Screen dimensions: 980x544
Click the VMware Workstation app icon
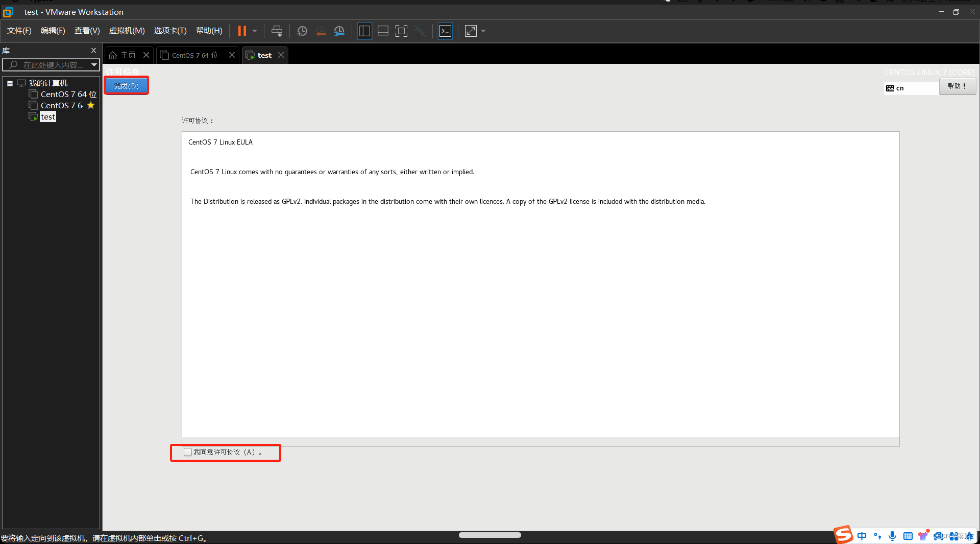8,12
